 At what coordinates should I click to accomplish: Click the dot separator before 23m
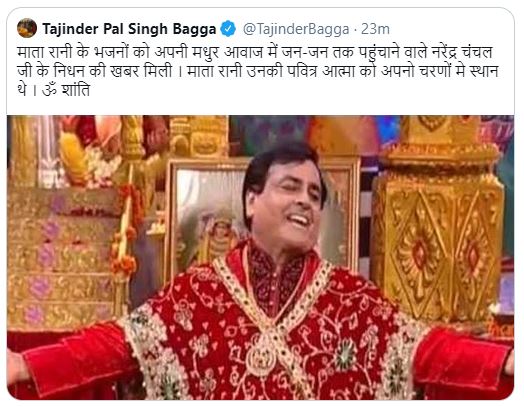coord(356,30)
